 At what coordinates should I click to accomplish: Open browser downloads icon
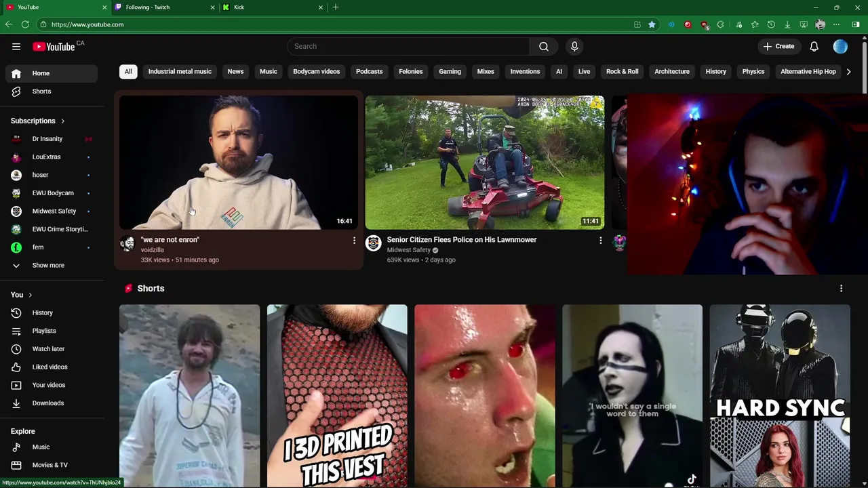[x=787, y=24]
